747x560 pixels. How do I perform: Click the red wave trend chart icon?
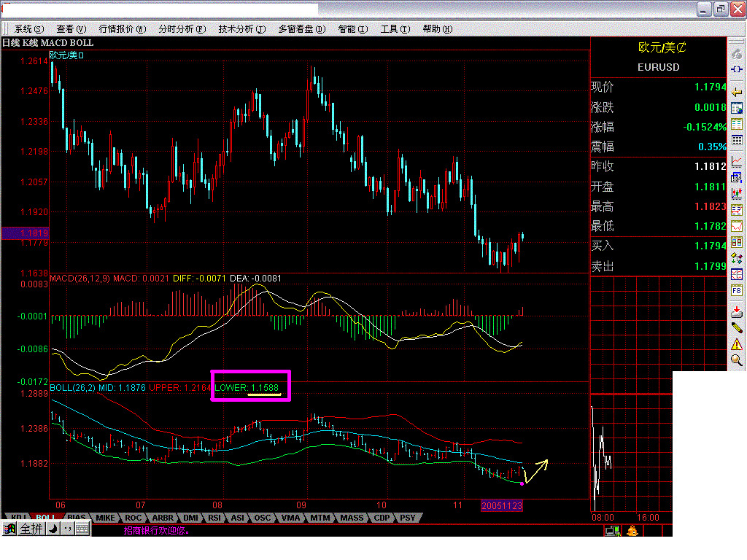coord(737,226)
